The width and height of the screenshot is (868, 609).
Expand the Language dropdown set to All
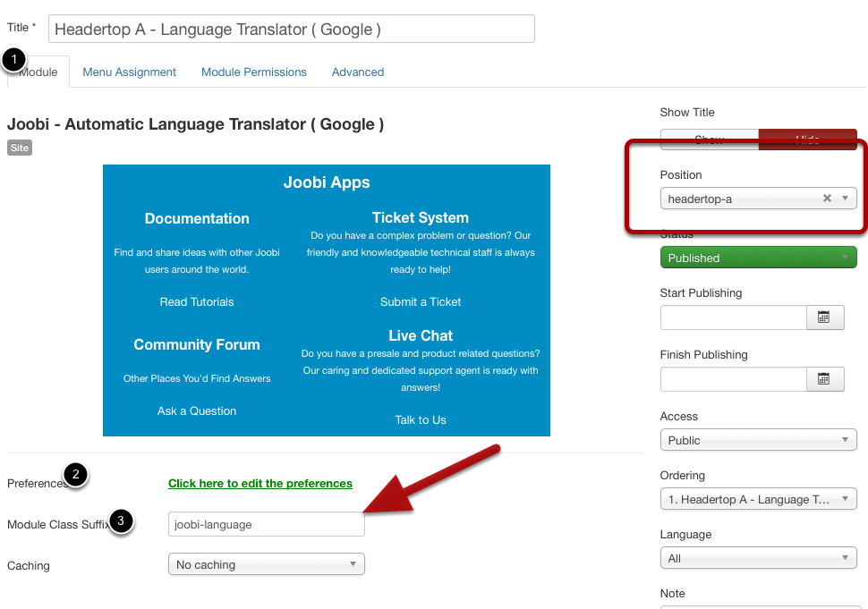759,558
